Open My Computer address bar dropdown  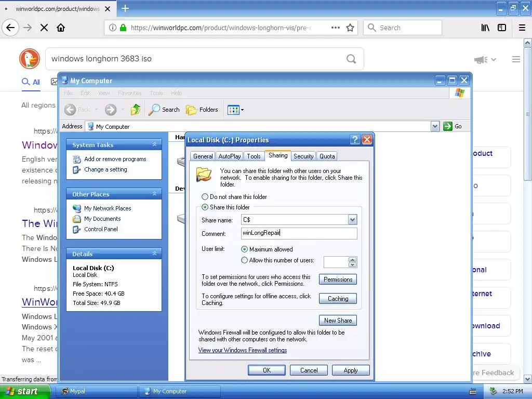435,126
